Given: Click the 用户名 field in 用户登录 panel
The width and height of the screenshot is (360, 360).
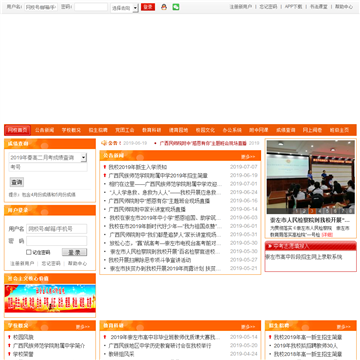Looking at the screenshot, I should [x=57, y=229].
